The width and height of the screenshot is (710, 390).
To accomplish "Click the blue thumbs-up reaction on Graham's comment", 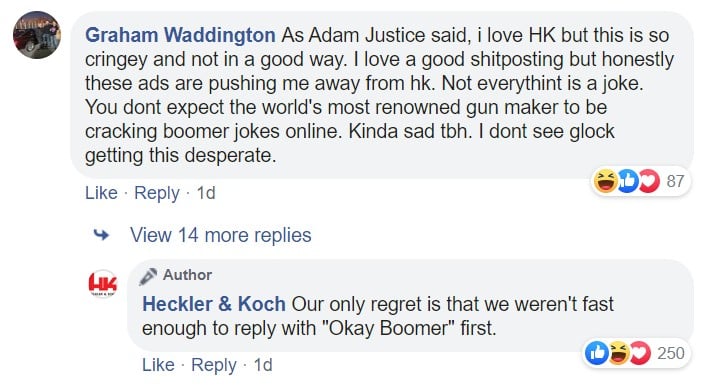I will 628,181.
